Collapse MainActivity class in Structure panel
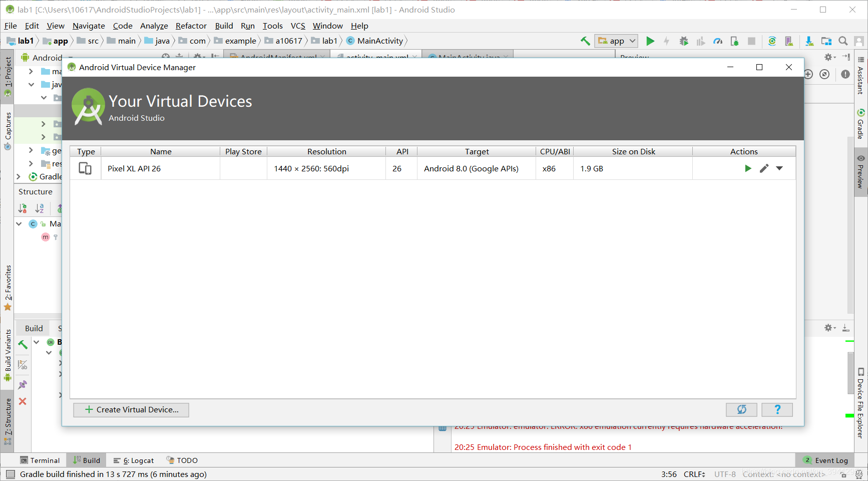The width and height of the screenshot is (868, 481). tap(19, 223)
